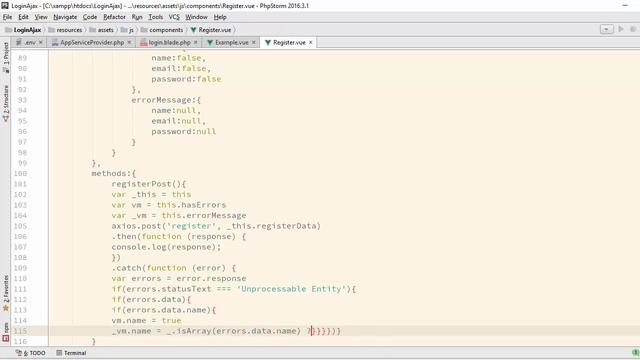Open the Window menu
Viewport: 640px width, 360px height.
196,17
